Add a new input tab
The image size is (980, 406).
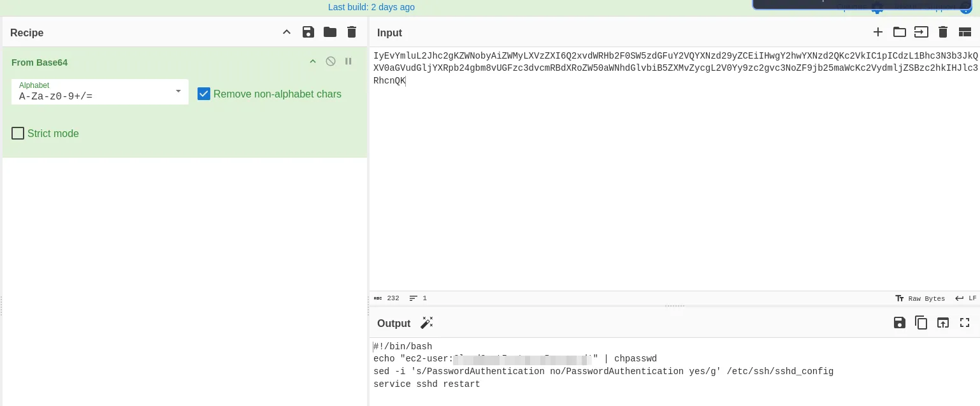click(x=878, y=33)
